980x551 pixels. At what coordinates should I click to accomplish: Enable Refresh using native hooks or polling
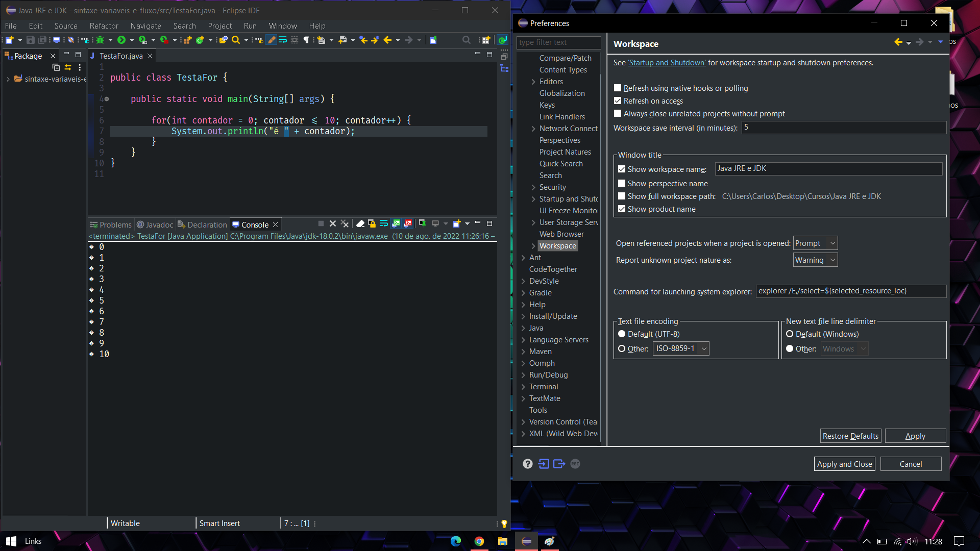(618, 88)
